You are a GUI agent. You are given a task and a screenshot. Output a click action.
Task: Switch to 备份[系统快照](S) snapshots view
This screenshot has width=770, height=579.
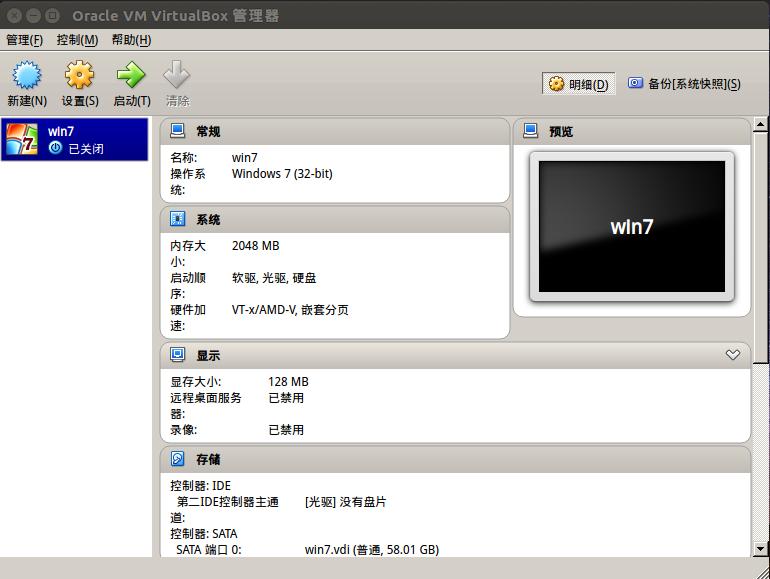tap(684, 84)
